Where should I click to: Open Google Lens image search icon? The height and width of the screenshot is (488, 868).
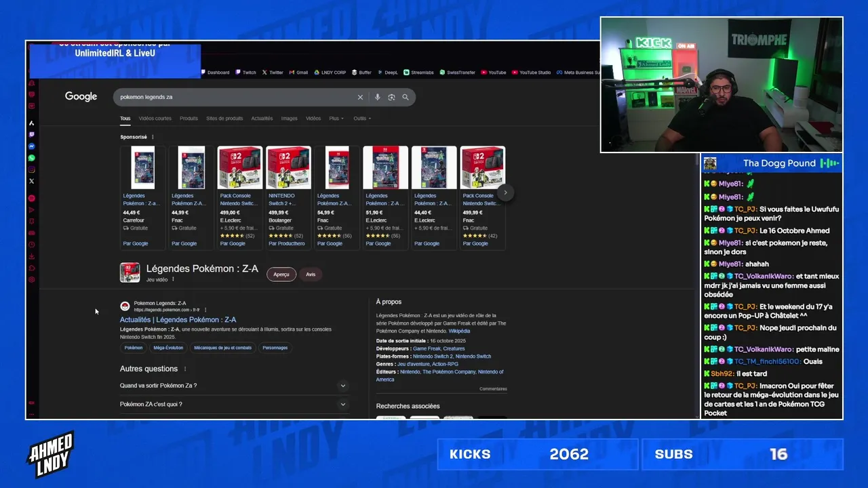coord(391,97)
